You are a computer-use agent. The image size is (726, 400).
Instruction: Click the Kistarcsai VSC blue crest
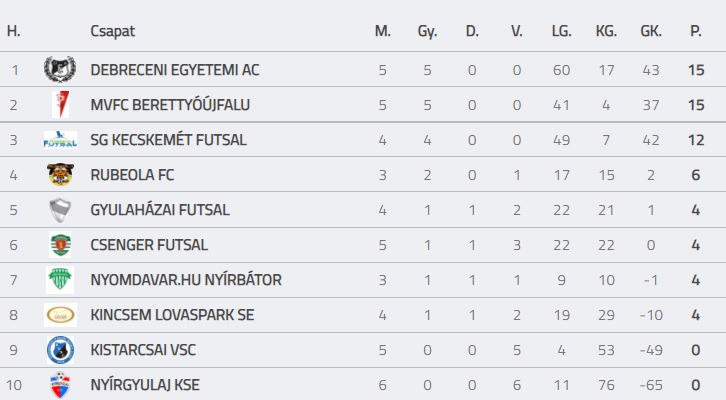pos(60,350)
